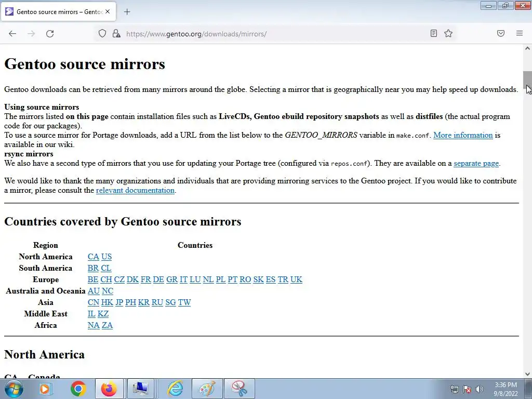Click the CN country link

tap(94, 302)
